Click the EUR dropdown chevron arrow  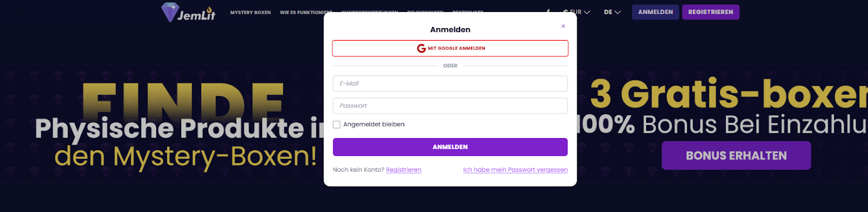click(587, 12)
